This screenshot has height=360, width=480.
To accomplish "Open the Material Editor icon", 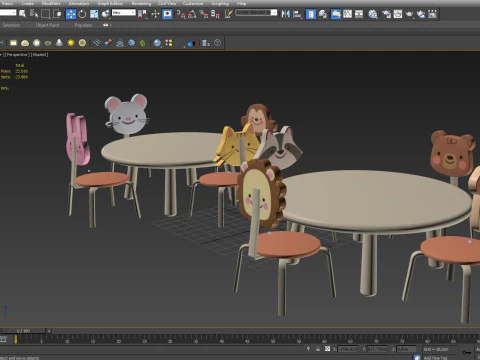I will coord(373,14).
